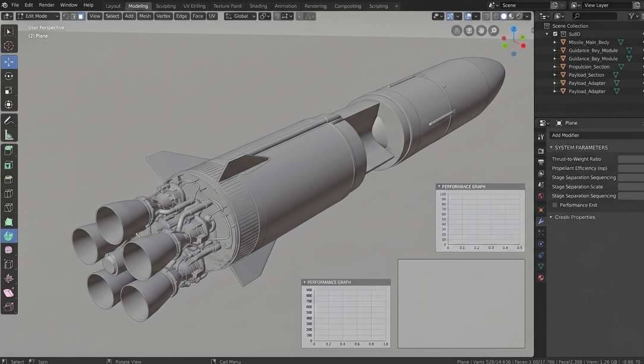Click the zoom view magnifier gizmo
The width and height of the screenshot is (644, 364).
point(494,30)
